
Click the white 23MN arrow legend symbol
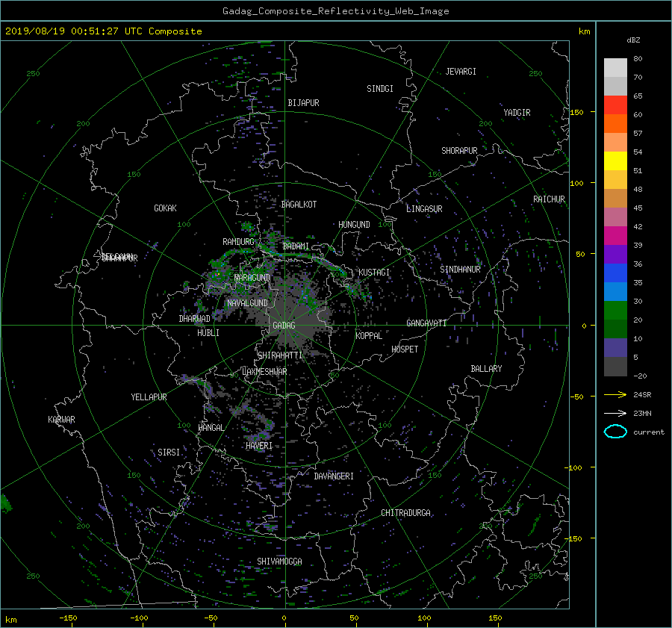615,413
